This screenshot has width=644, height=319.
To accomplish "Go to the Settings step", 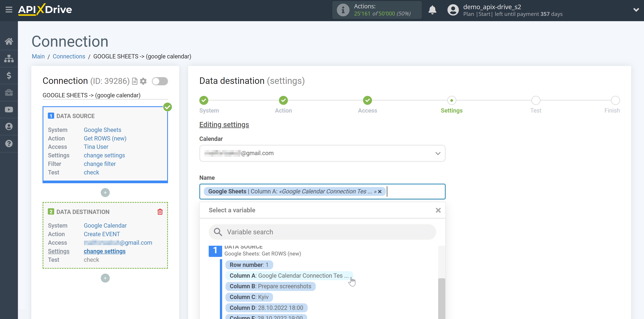I will click(x=452, y=101).
